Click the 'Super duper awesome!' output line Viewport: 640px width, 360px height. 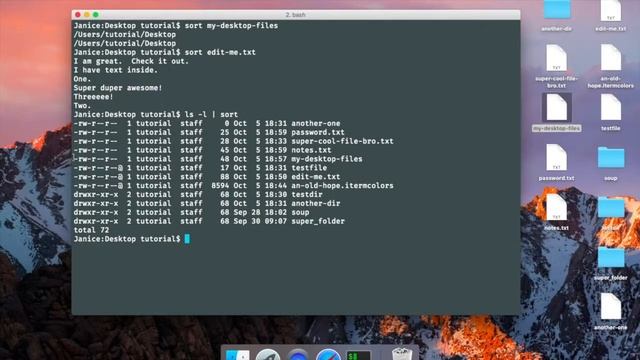tap(118, 88)
